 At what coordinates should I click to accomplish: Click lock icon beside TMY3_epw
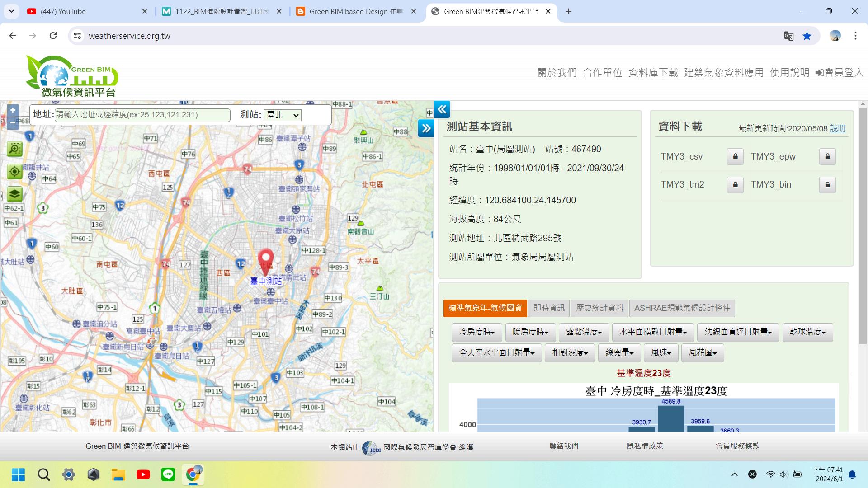pos(827,156)
